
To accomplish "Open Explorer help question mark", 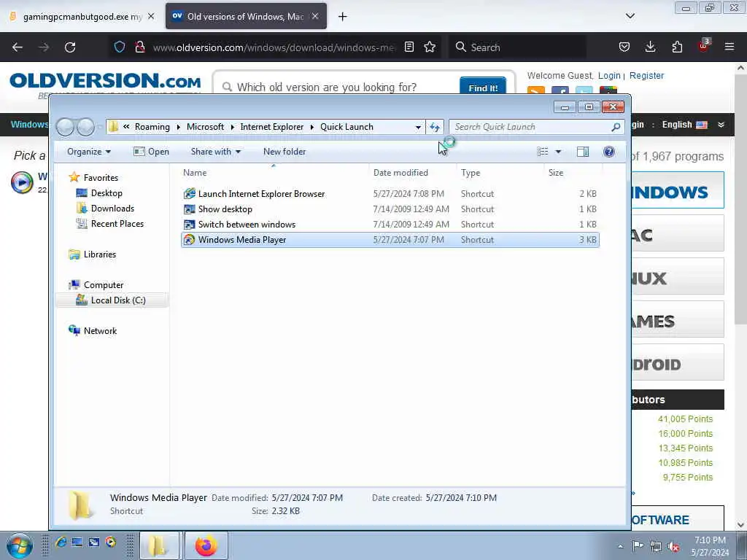I will [x=609, y=152].
